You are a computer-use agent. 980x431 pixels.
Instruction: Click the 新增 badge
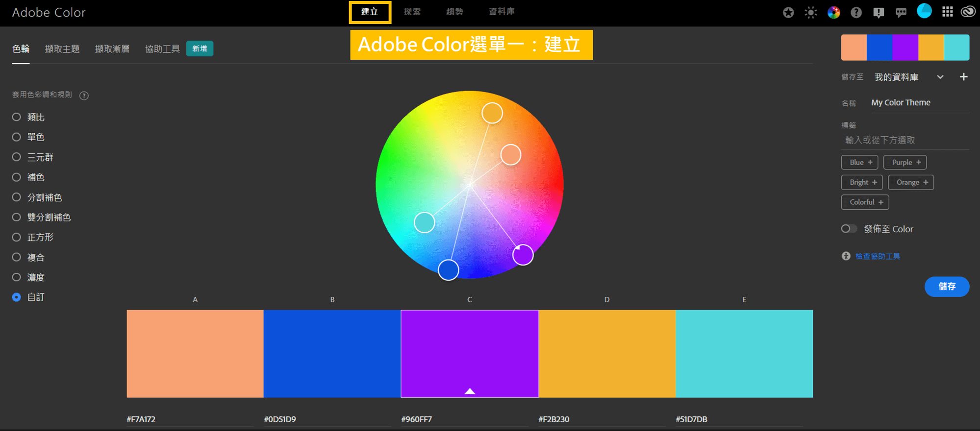click(200, 48)
